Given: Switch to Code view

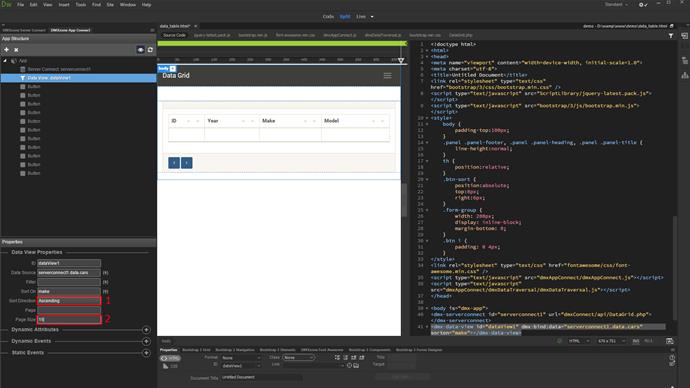Looking at the screenshot, I should pos(328,17).
